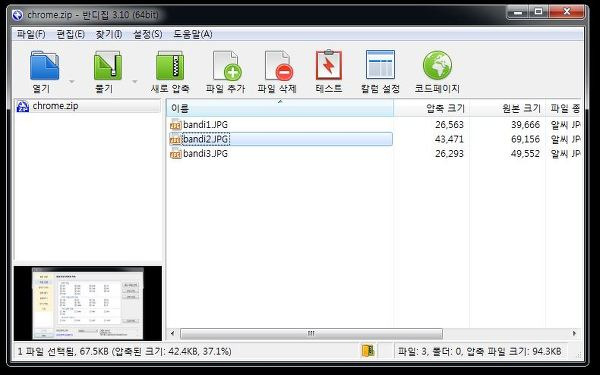Click original size value 69,156
The image size is (600, 375).
(x=525, y=139)
